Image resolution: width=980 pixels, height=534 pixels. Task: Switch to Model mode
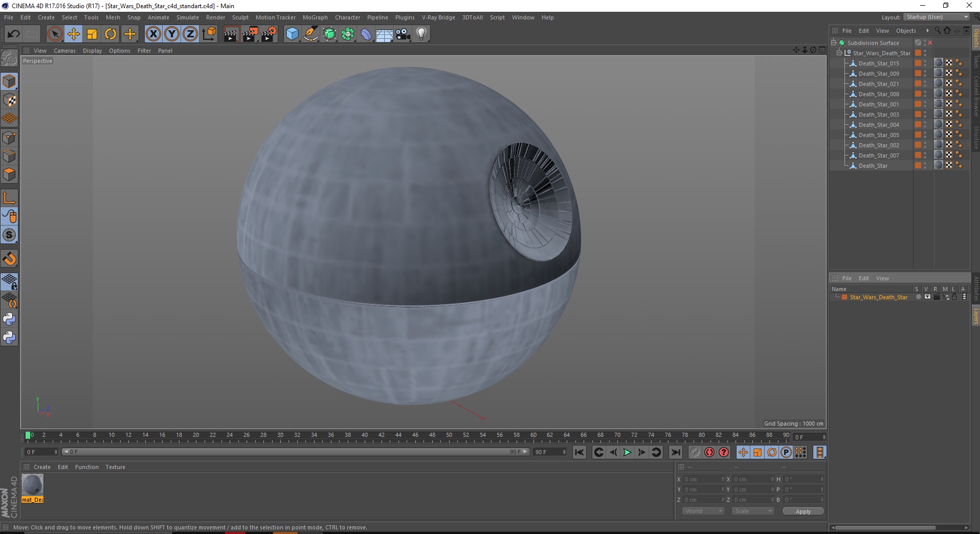pos(9,81)
